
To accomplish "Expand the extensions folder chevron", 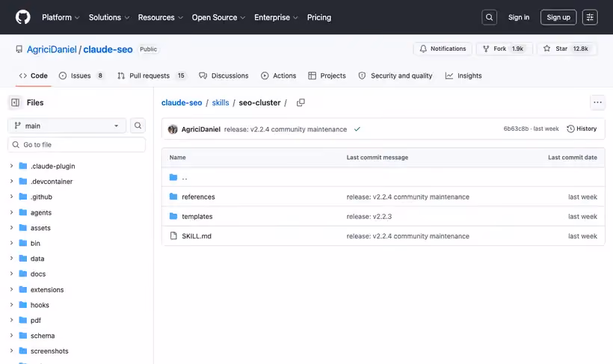I will pyautogui.click(x=11, y=289).
